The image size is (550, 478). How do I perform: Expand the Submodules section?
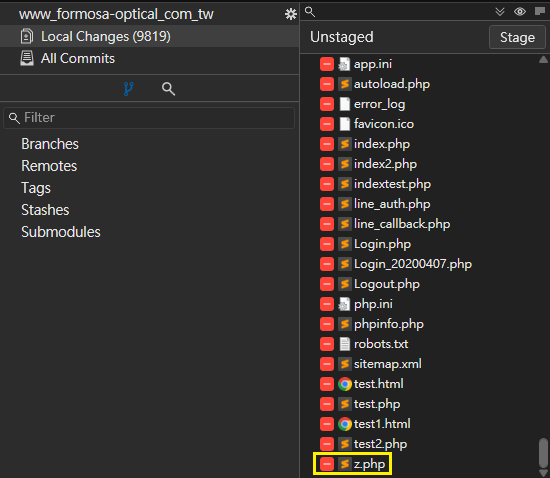[x=61, y=232]
